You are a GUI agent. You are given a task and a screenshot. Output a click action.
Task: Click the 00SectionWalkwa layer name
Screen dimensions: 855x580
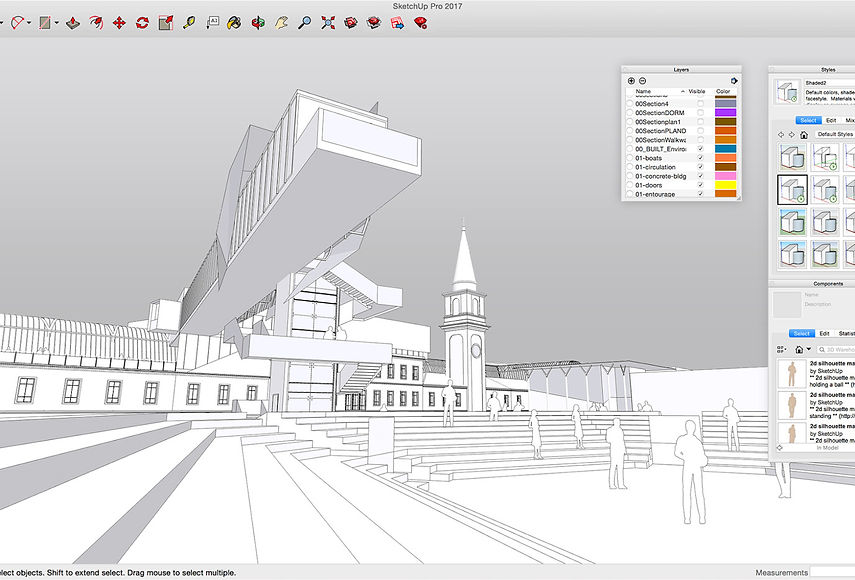660,140
